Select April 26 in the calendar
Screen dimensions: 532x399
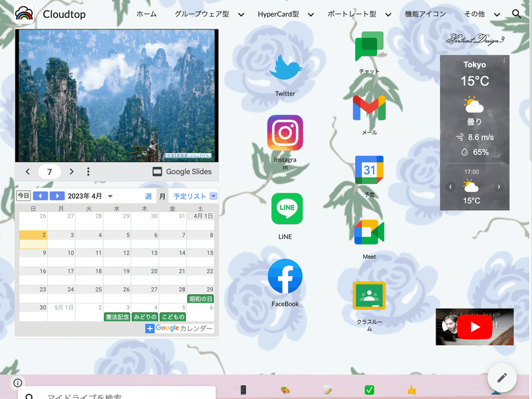click(x=117, y=294)
